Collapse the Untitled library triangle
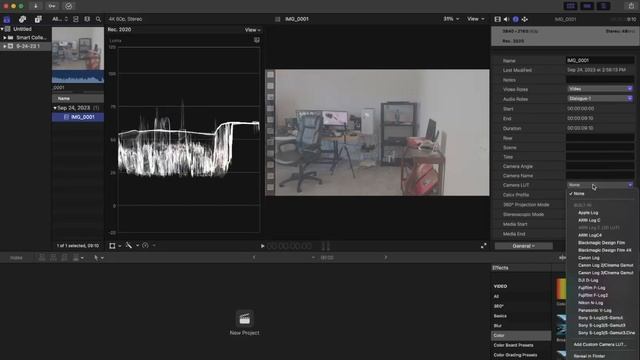Viewport: 640px width, 360px height. point(2,29)
